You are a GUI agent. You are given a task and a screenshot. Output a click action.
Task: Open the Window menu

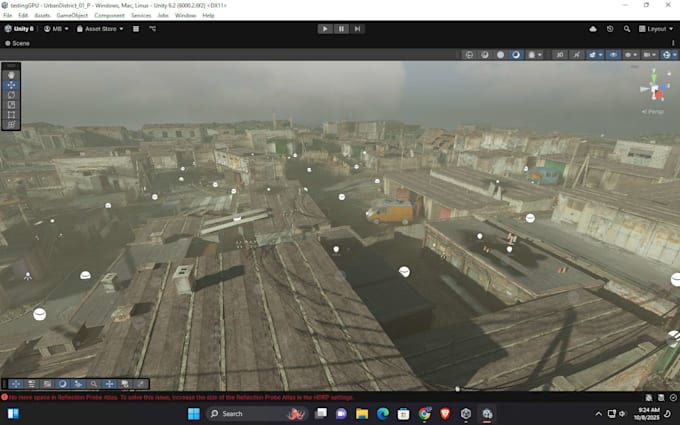[x=185, y=15]
